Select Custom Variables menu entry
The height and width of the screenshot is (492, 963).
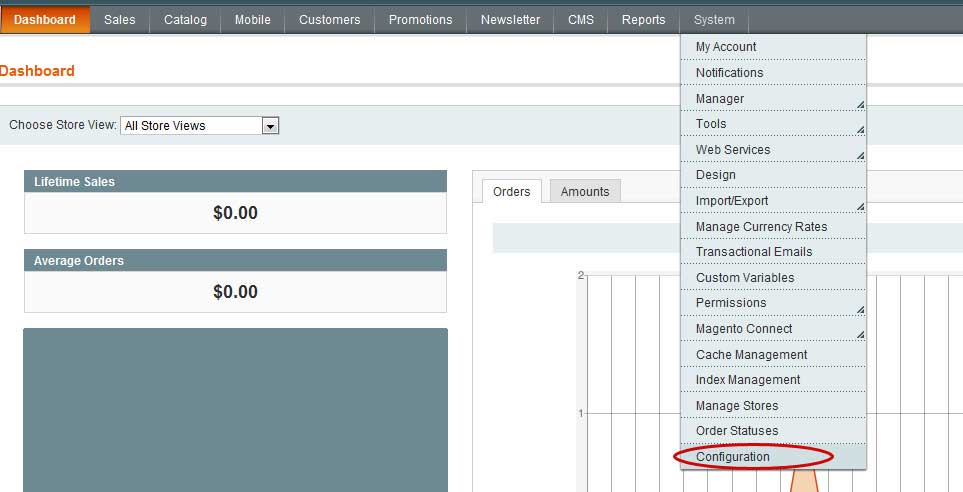(x=773, y=278)
